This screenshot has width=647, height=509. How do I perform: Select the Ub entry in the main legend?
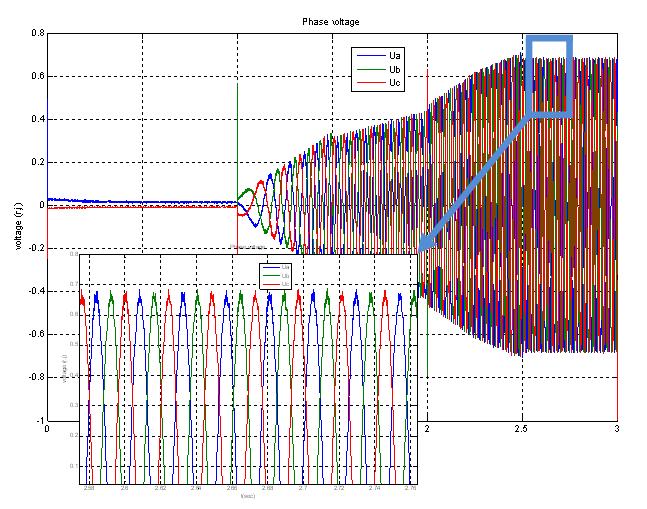click(x=378, y=69)
